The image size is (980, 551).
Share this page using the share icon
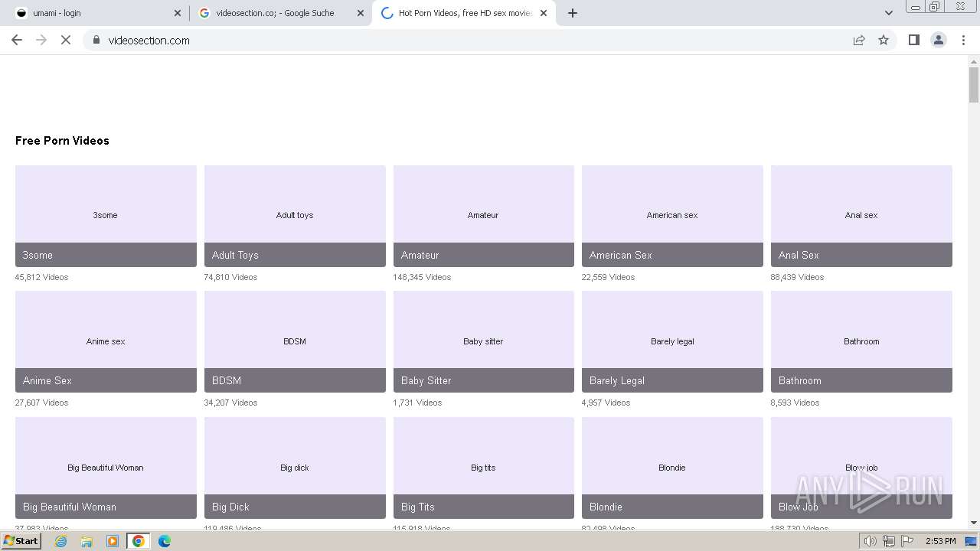859,40
